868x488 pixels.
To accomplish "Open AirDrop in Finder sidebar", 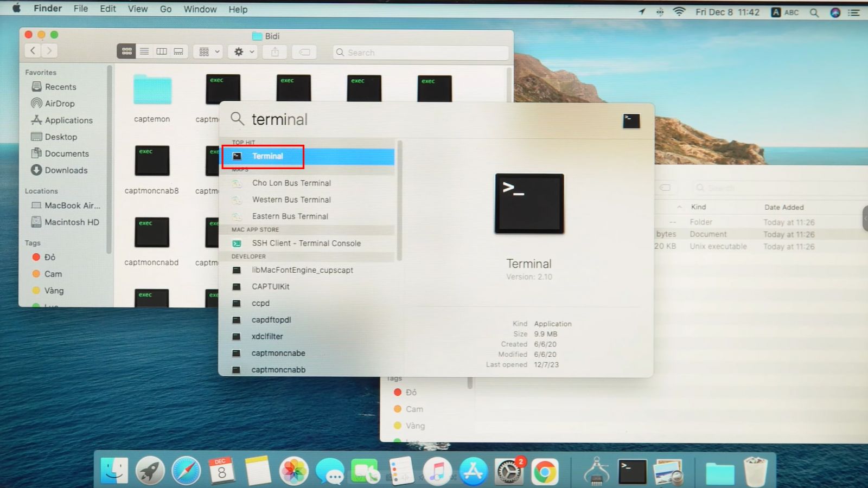I will (x=60, y=104).
